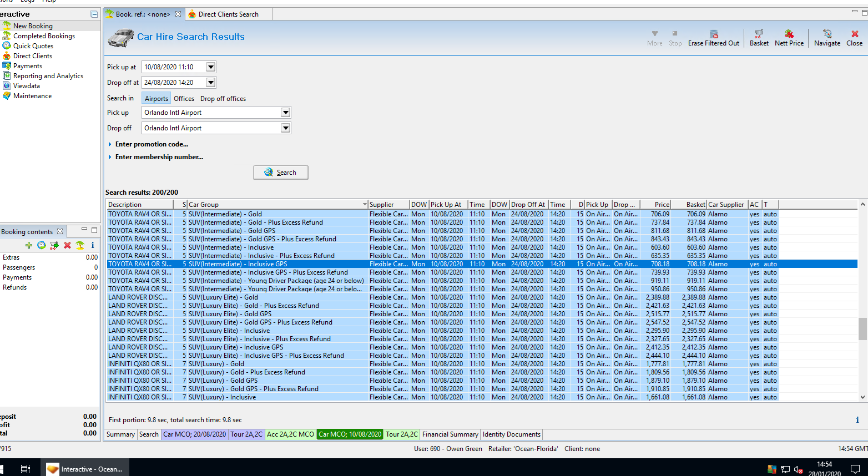Open the Basket shopping cart icon
The height and width of the screenshot is (476, 868).
(x=759, y=34)
